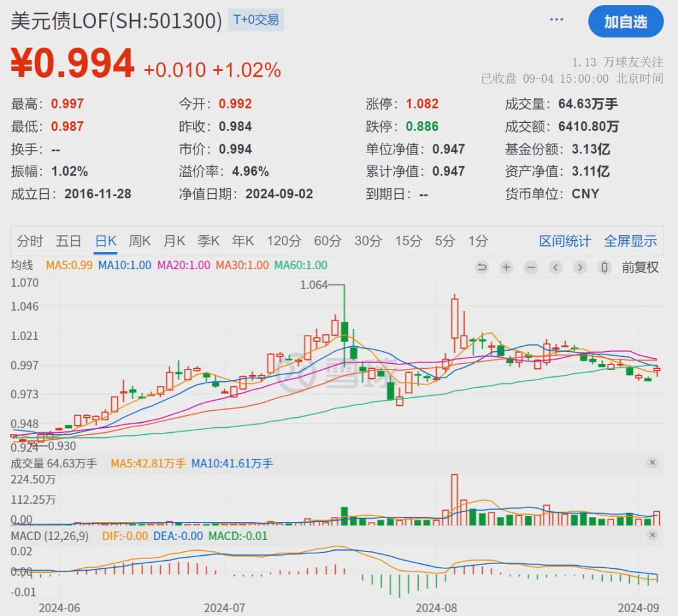
Task: Click the DEA:-0.00 label
Action: [178, 536]
